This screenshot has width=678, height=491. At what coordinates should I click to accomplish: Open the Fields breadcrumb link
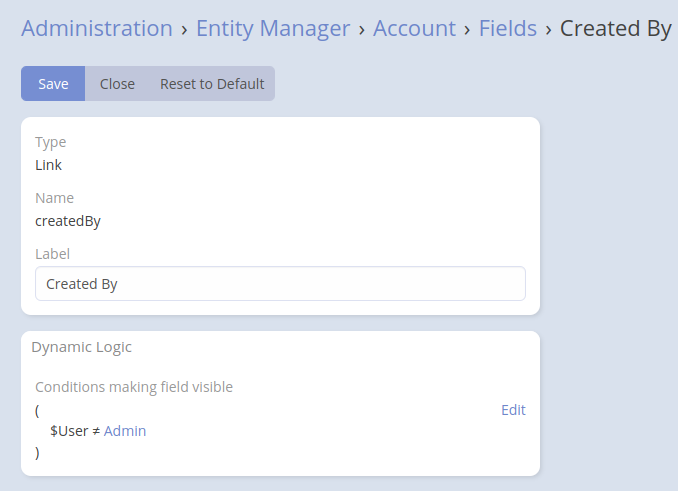507,28
